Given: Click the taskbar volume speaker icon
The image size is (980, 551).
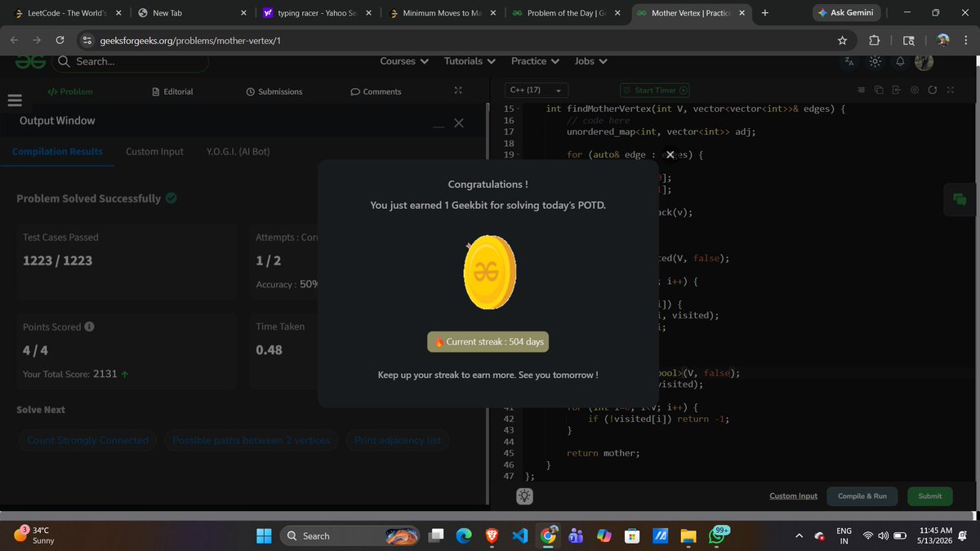Looking at the screenshot, I should click(883, 536).
